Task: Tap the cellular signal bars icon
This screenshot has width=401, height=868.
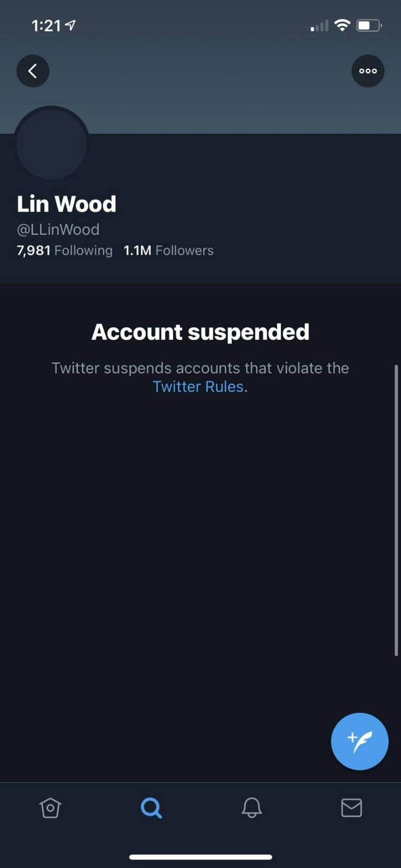Action: pyautogui.click(x=319, y=26)
